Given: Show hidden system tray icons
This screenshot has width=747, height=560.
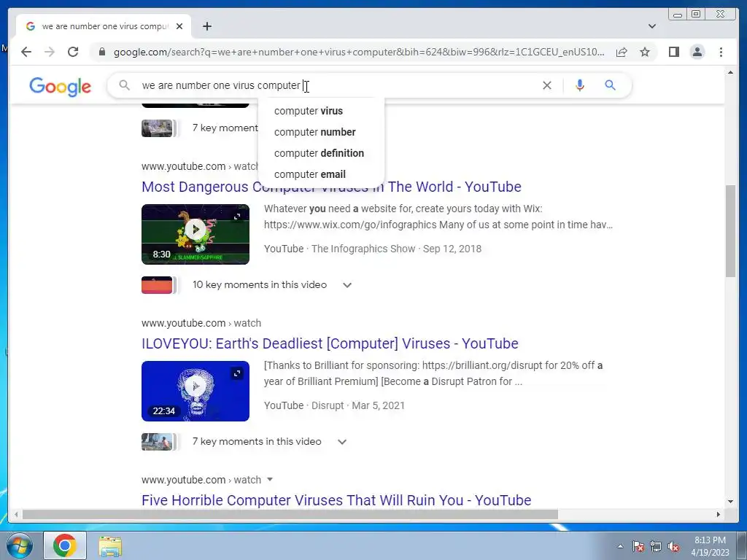Looking at the screenshot, I should coord(620,546).
